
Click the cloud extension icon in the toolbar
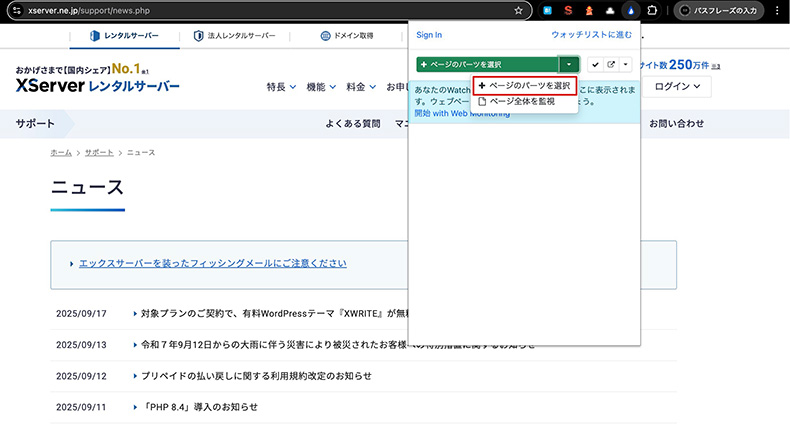[x=608, y=10]
